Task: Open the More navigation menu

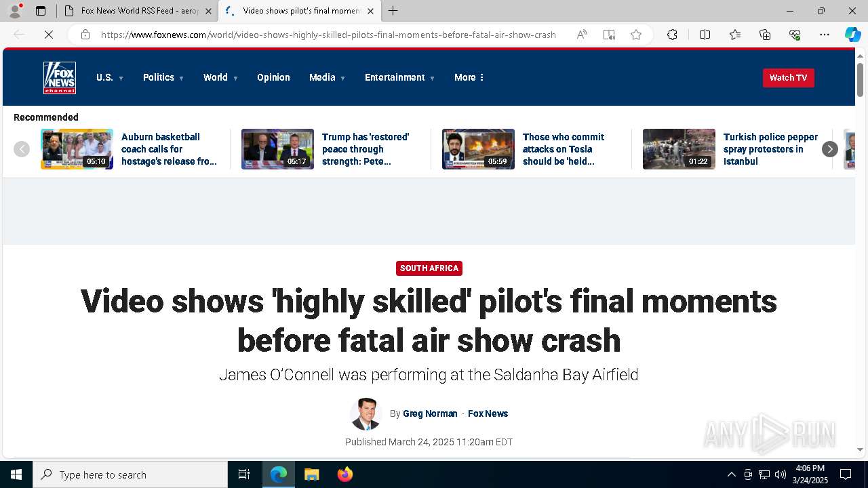Action: (x=469, y=77)
